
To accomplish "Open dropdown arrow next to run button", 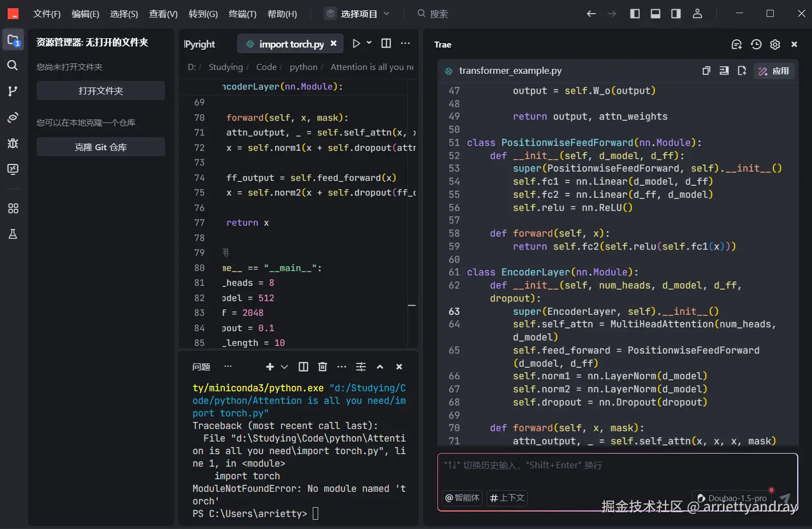I will point(369,43).
